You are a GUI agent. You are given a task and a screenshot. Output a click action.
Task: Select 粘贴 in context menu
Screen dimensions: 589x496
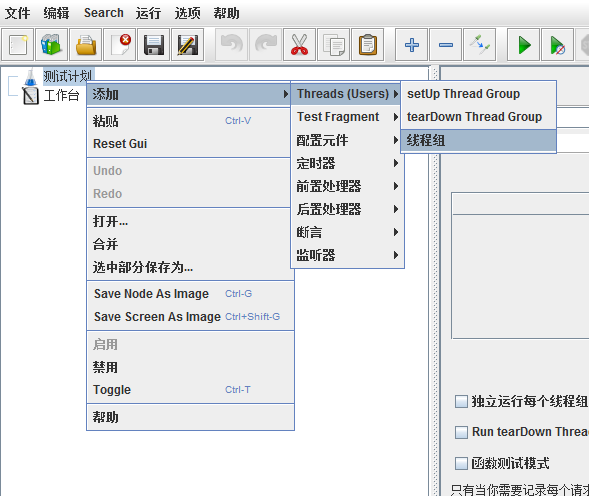190,121
